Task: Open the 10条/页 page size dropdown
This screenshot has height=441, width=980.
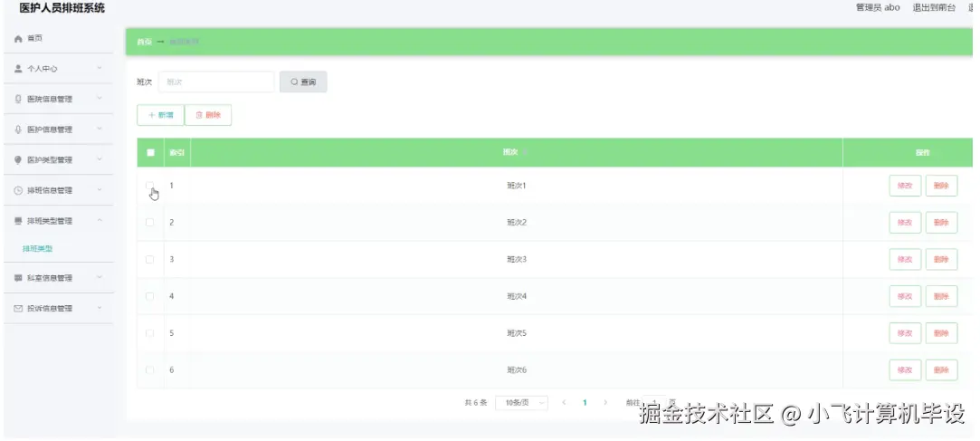Action: tap(522, 403)
